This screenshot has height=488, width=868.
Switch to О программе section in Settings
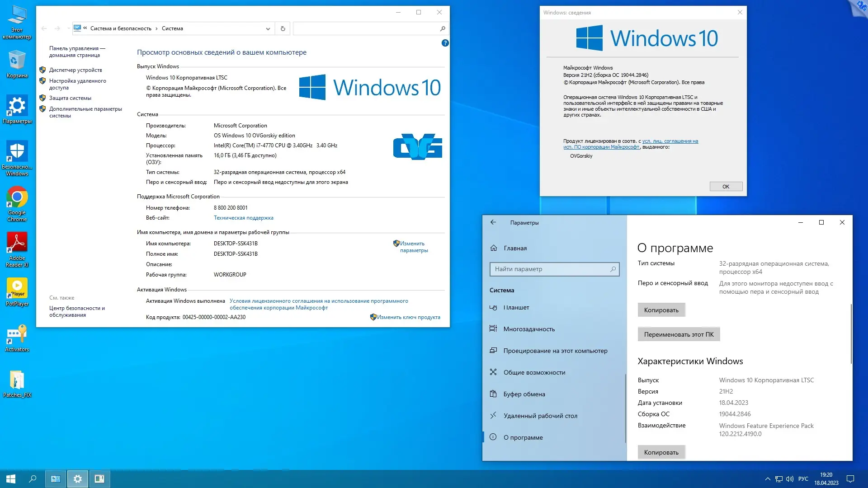click(523, 437)
